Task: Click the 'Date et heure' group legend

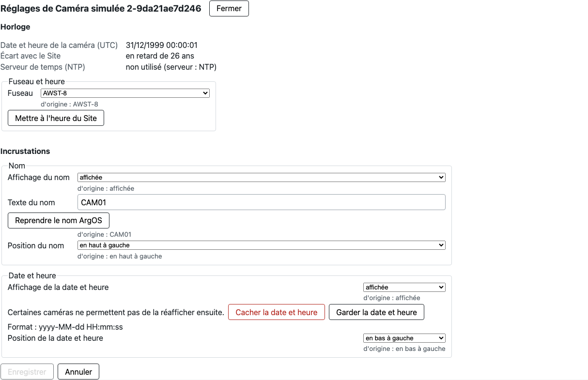Action: (x=32, y=275)
